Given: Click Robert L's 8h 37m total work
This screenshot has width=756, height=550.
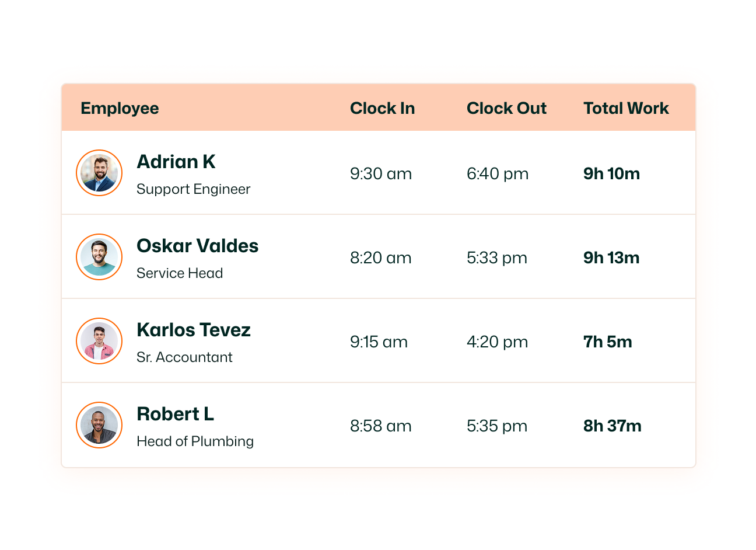Looking at the screenshot, I should click(612, 426).
